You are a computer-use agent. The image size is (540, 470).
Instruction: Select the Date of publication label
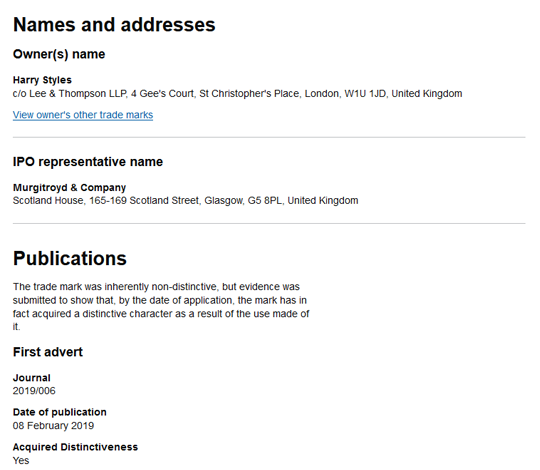pos(60,412)
